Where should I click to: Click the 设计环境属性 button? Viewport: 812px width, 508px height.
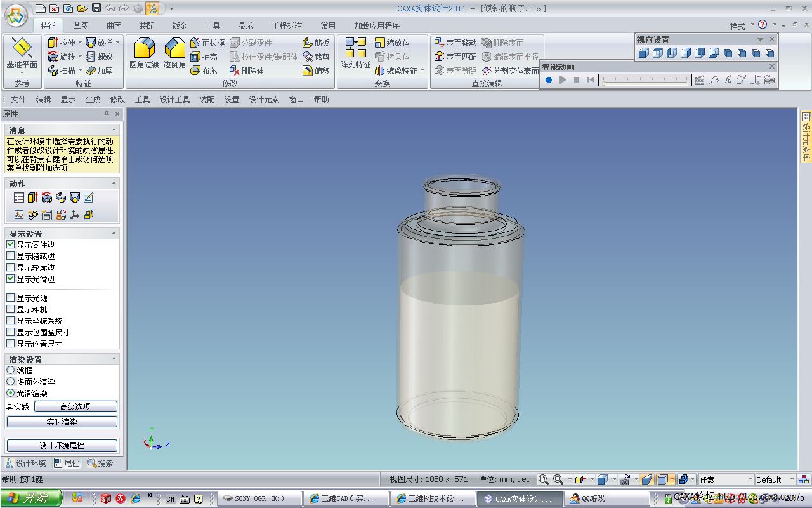coord(62,445)
